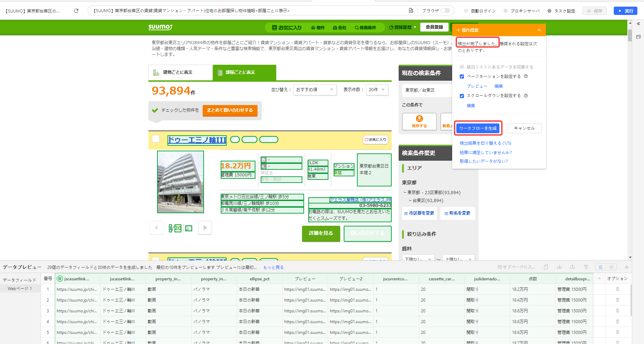
Task: Click 詳細を見る button
Action: [321, 233]
